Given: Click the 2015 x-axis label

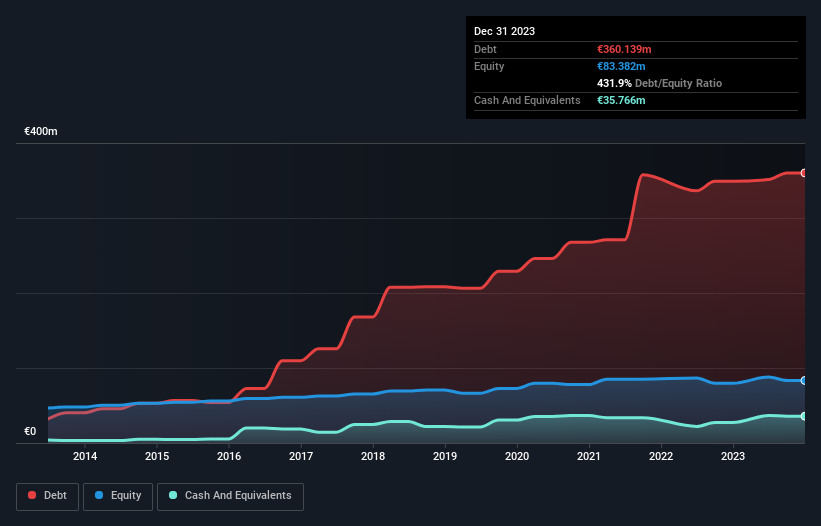Looking at the screenshot, I should [157, 456].
